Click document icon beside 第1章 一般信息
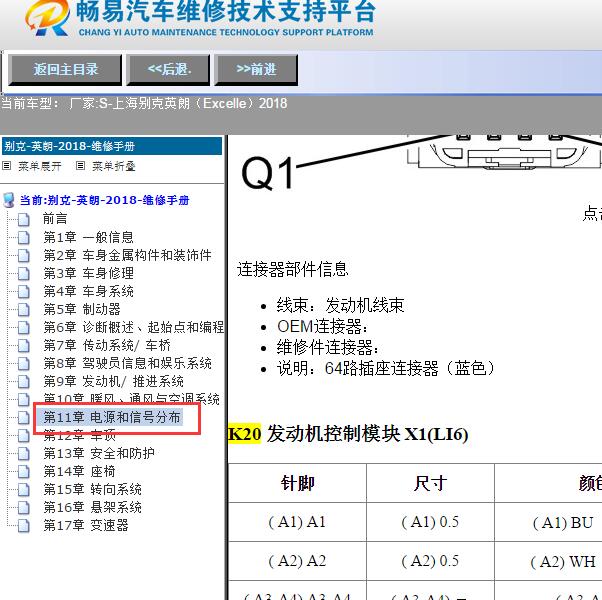Screen dimensions: 602x600 pyautogui.click(x=24, y=238)
